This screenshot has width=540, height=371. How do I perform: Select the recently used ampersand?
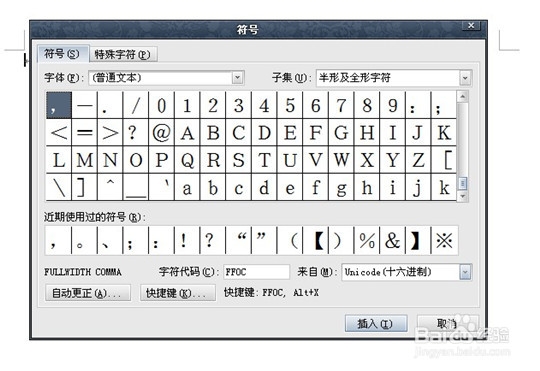coord(393,240)
